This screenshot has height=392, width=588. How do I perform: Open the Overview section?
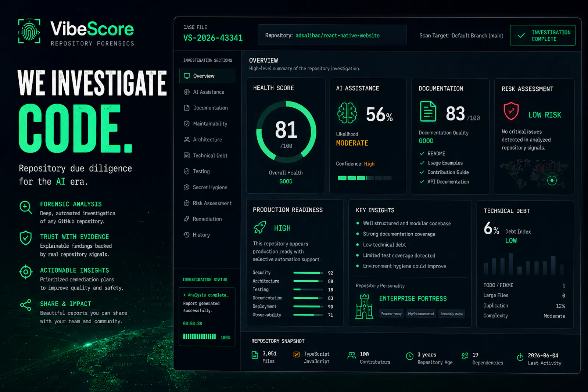point(207,76)
